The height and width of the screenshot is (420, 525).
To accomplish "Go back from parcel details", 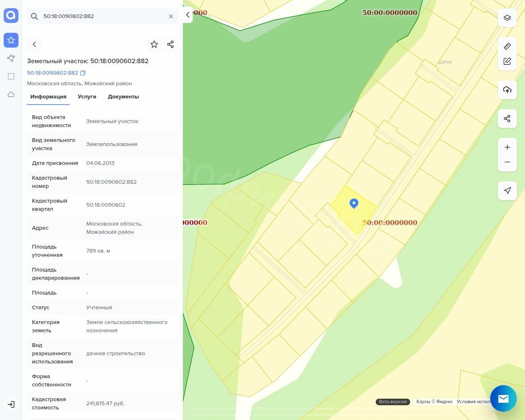I will tap(34, 44).
